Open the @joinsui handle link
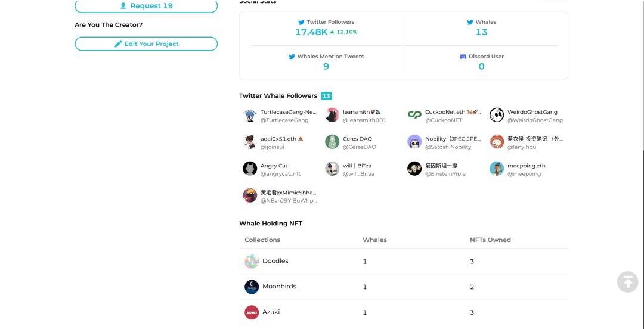This screenshot has height=329, width=644. pos(273,147)
